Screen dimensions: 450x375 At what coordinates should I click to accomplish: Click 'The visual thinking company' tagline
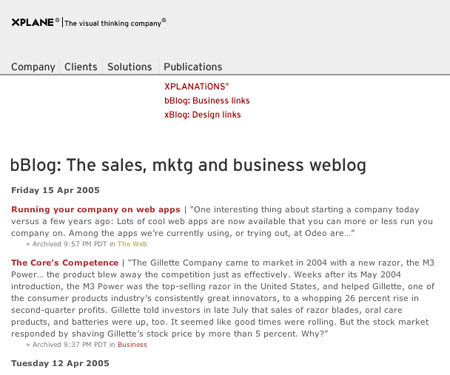[114, 23]
